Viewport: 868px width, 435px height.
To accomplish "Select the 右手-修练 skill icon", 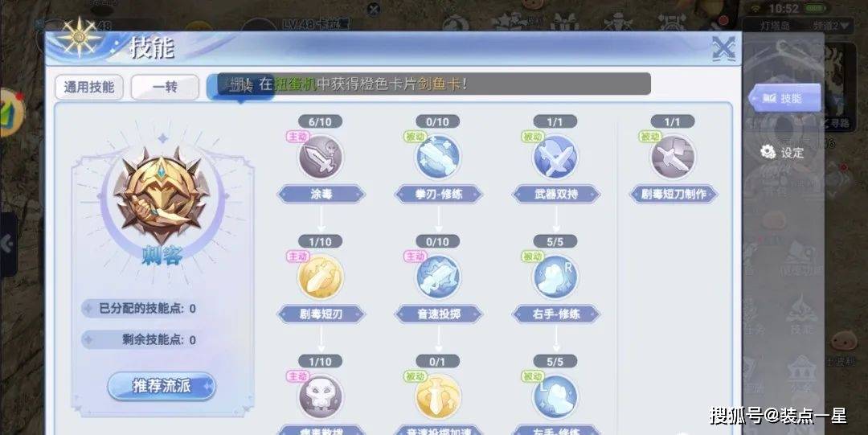I will [555, 277].
